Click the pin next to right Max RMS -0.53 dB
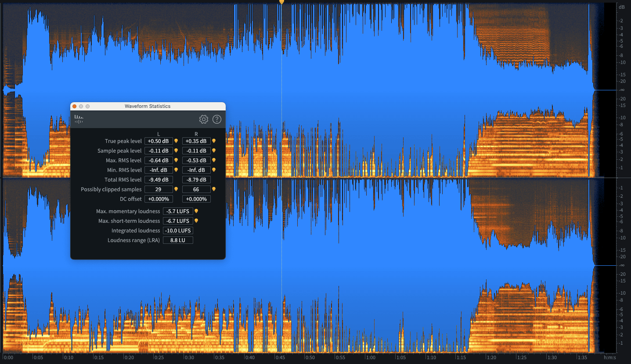631x364 pixels. [x=214, y=160]
